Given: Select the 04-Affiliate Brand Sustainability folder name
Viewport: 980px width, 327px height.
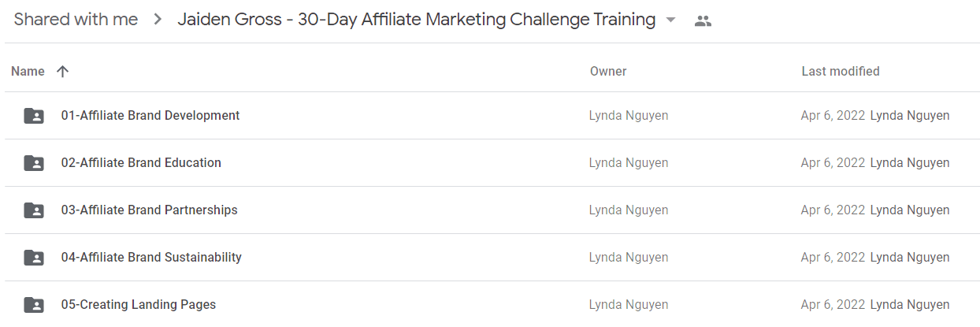Looking at the screenshot, I should pyautogui.click(x=151, y=258).
